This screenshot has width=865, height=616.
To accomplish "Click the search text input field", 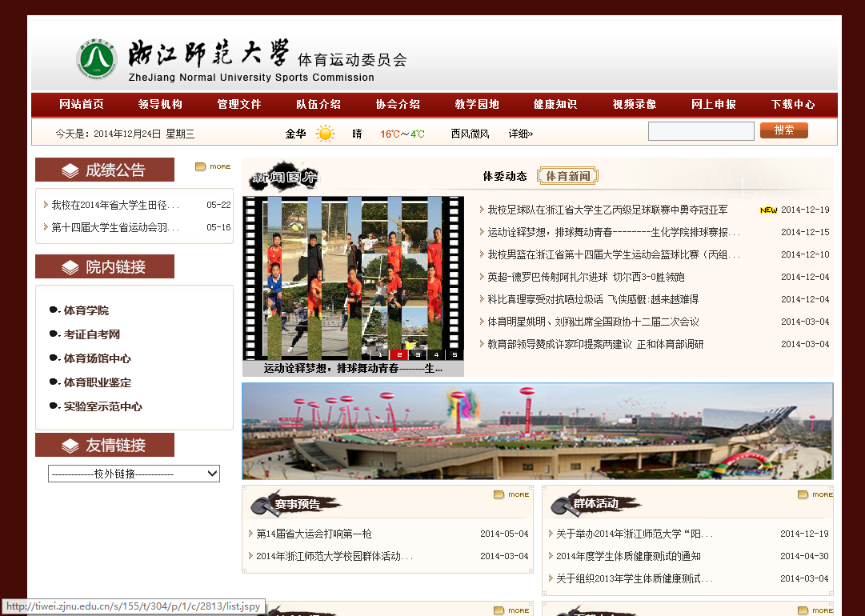I will click(700, 131).
